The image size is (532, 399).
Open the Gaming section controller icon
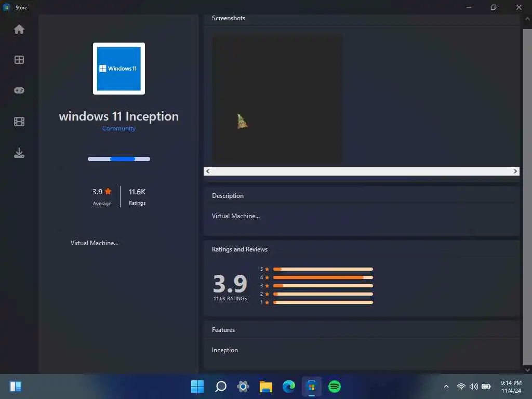pos(19,90)
